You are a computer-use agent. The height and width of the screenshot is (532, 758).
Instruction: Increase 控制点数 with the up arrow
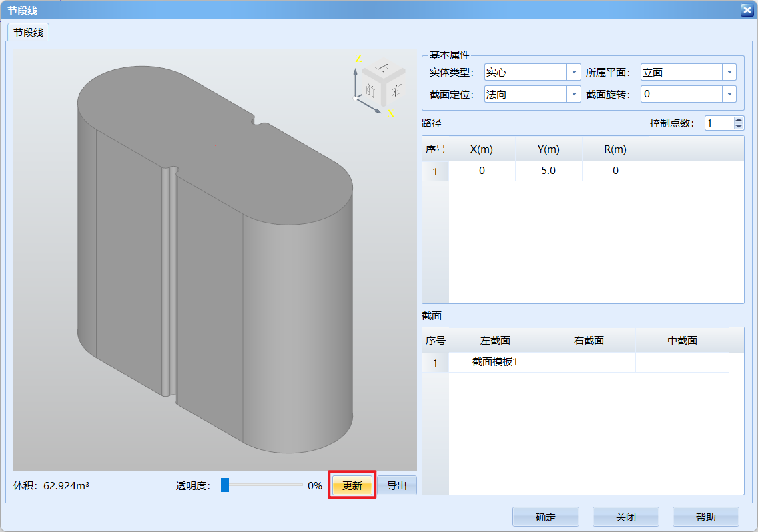[738, 120]
